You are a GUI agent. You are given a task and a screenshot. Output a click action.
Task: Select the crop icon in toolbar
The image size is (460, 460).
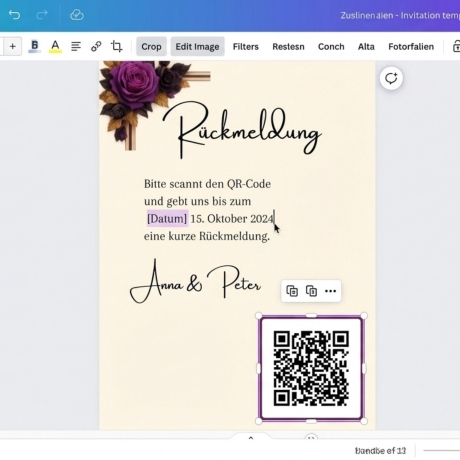(x=117, y=46)
